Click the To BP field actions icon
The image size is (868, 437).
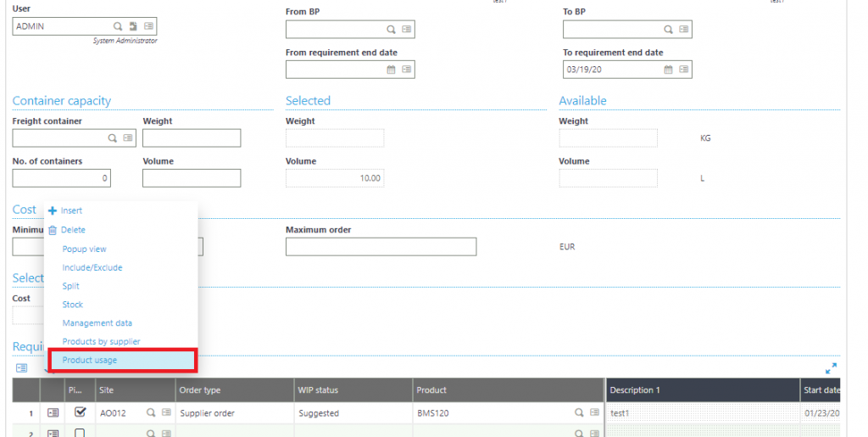pyautogui.click(x=684, y=30)
